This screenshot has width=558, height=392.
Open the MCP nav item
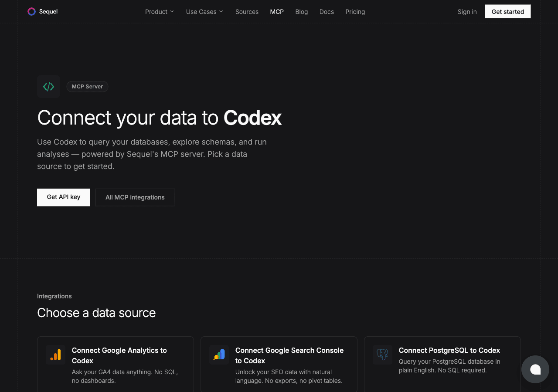[x=277, y=12]
